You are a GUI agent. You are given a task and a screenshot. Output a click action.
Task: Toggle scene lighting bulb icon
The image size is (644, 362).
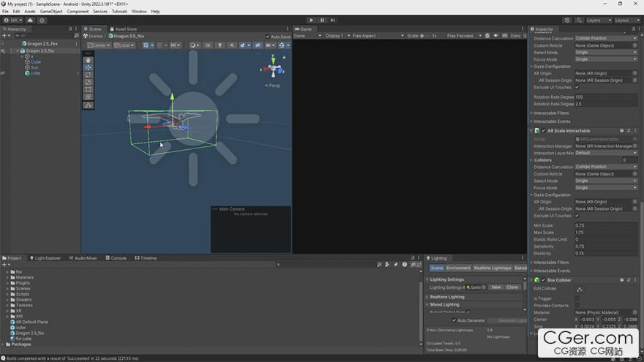(x=220, y=45)
